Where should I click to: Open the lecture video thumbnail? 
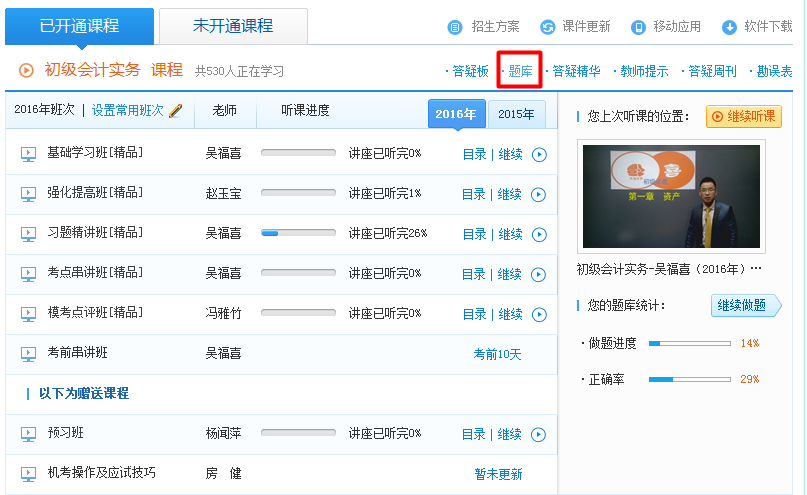tap(671, 197)
